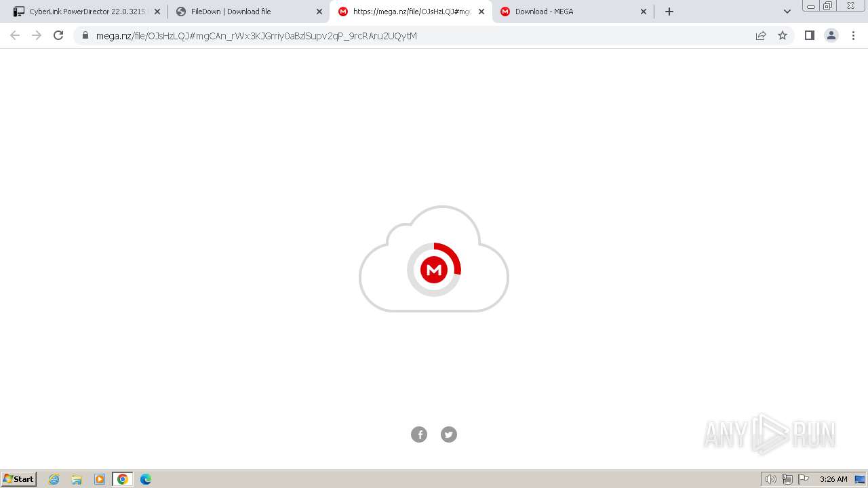Show the clock reading 3:26 AM

[x=833, y=479]
